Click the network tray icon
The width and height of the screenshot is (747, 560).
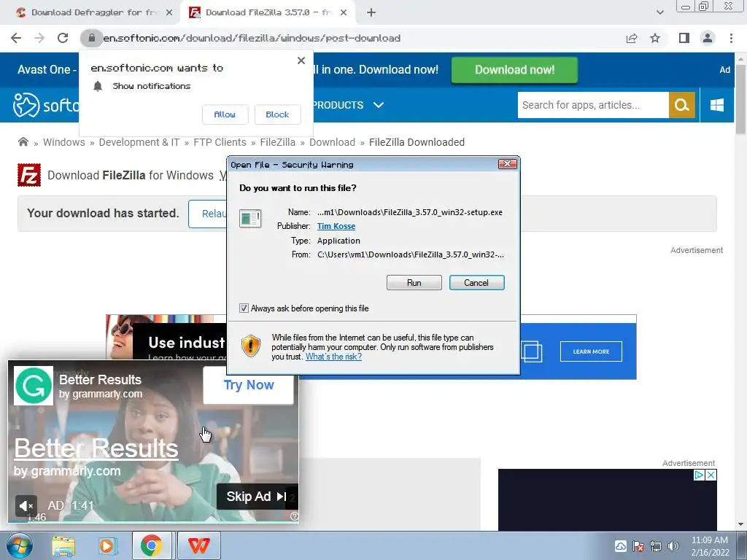656,546
